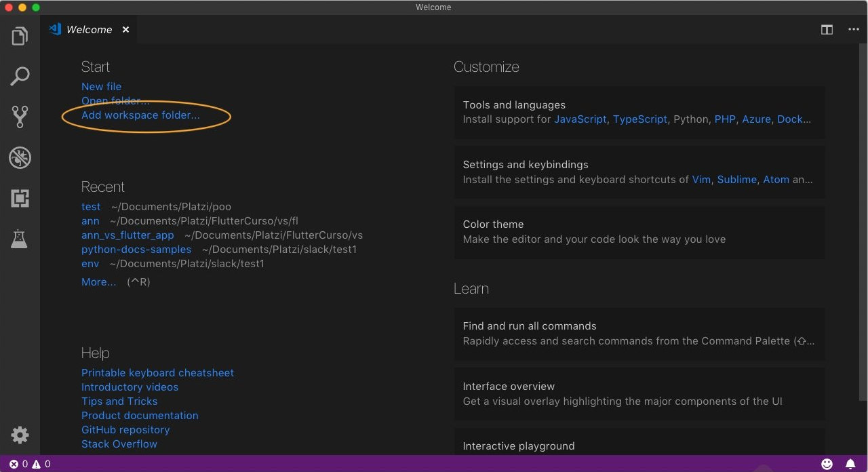The image size is (868, 472).
Task: Open recent project env
Action: [x=90, y=264]
